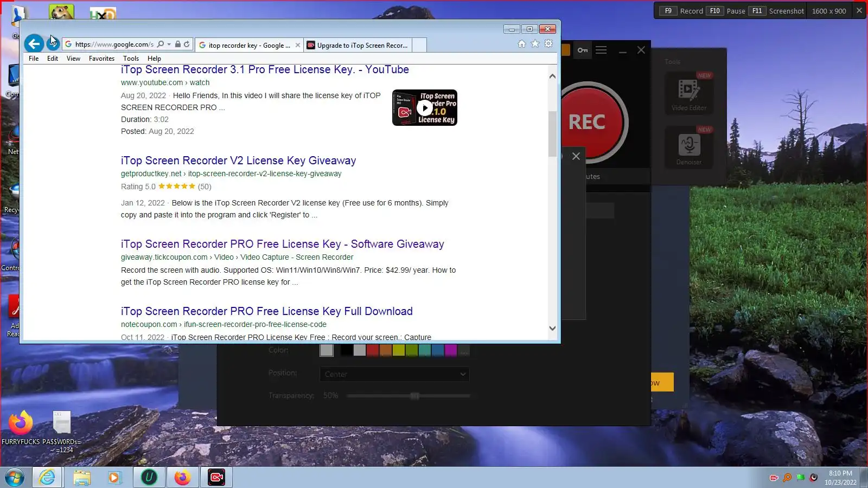Click the orange magnifier tray icon
Viewport: 868px width, 488px height.
(787, 478)
